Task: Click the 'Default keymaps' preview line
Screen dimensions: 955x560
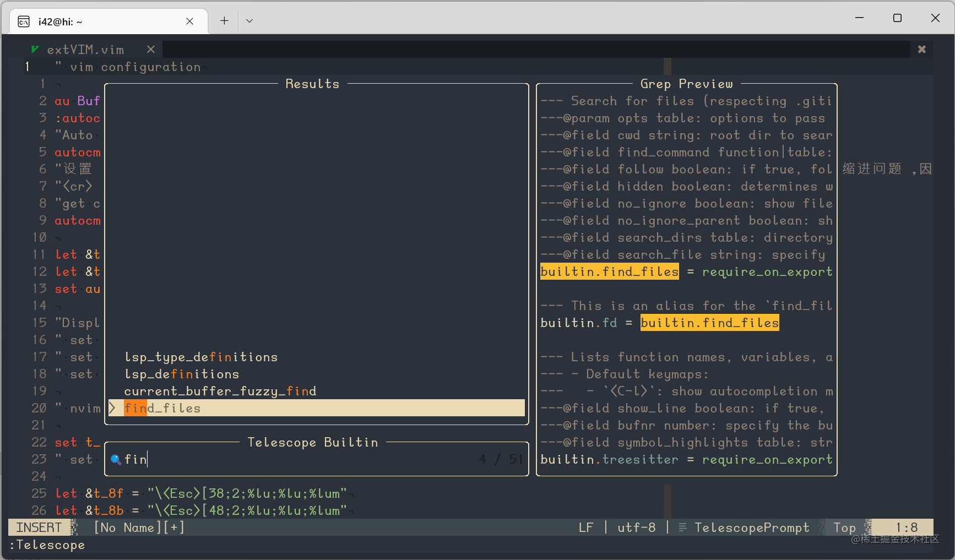Action: tap(625, 374)
